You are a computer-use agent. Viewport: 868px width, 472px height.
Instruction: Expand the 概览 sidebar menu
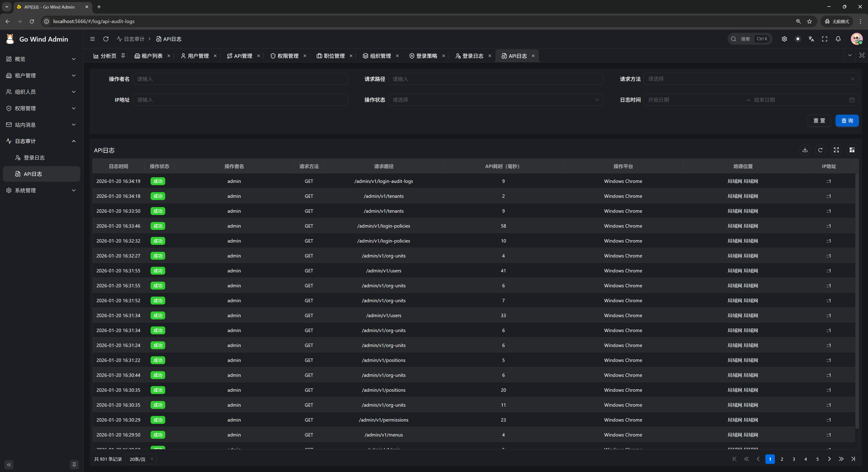[41, 59]
